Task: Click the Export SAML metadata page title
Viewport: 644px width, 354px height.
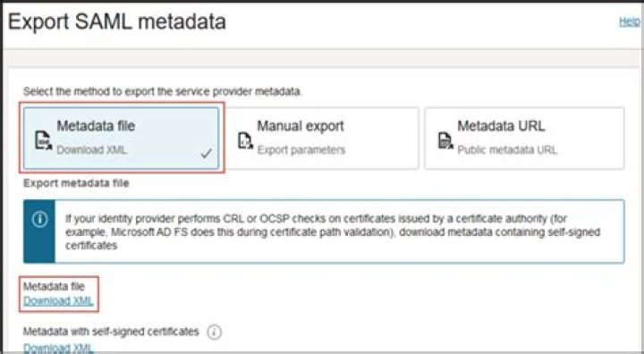Action: [117, 21]
